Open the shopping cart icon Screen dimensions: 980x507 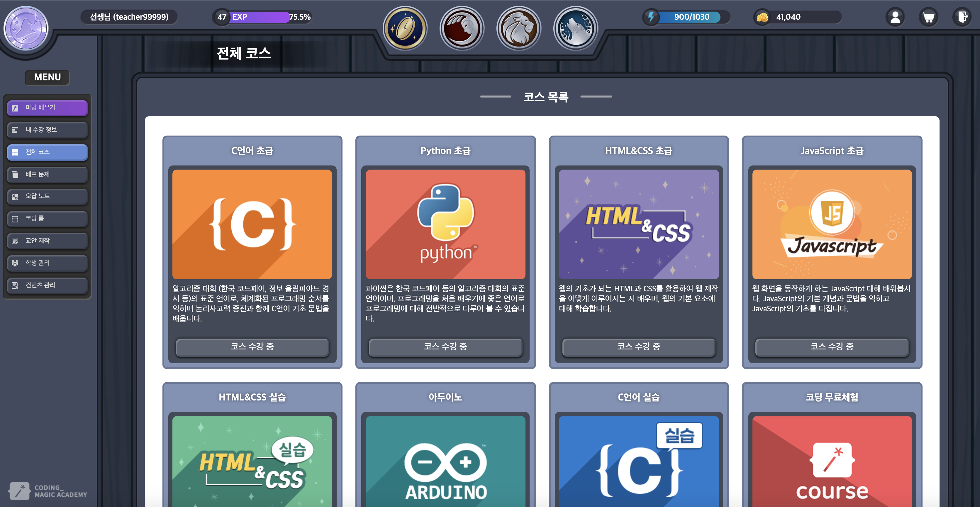coord(929,17)
